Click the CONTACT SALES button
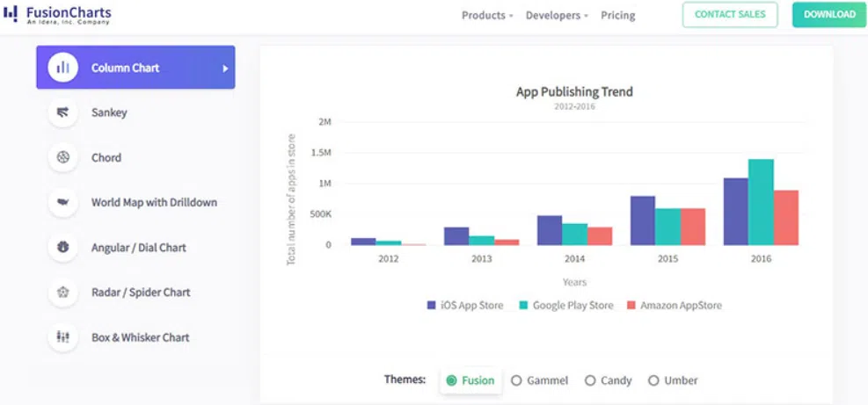This screenshot has width=868, height=405. click(x=730, y=15)
